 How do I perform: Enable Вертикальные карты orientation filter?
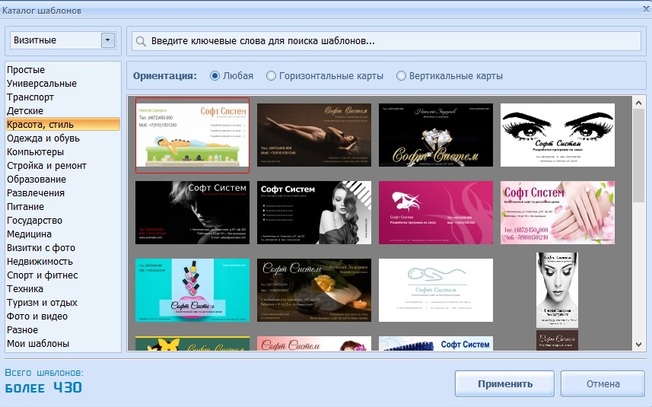point(402,76)
